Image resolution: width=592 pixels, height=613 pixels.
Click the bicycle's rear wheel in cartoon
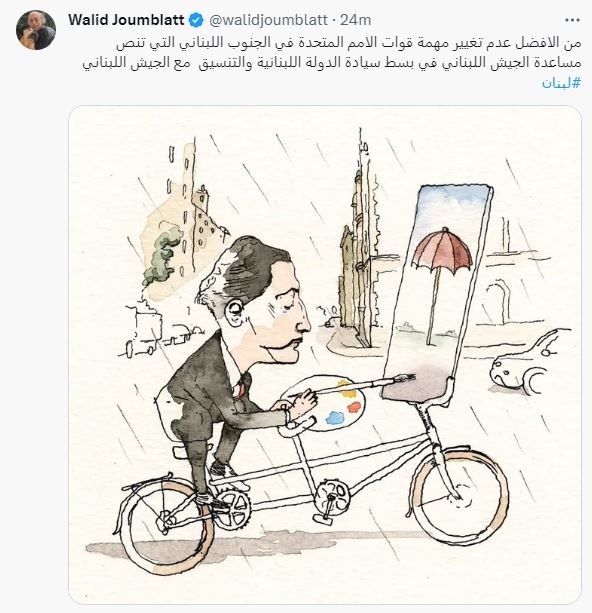(167, 524)
